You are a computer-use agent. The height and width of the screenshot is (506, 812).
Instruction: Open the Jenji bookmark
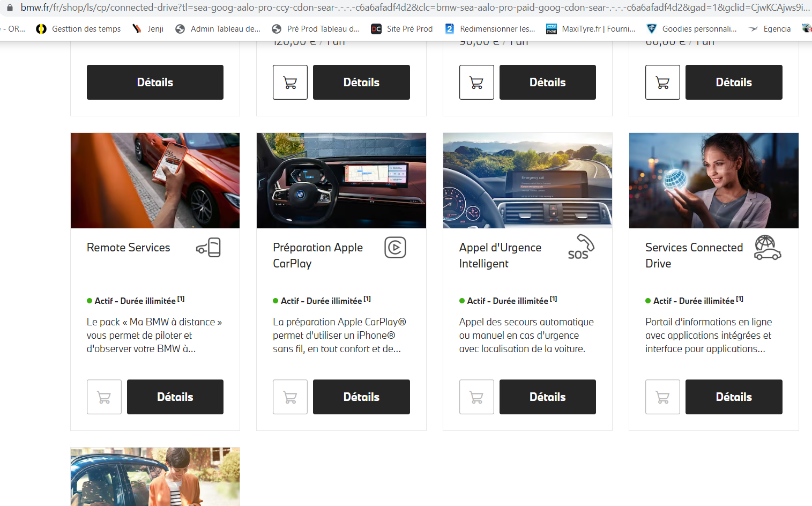point(148,29)
